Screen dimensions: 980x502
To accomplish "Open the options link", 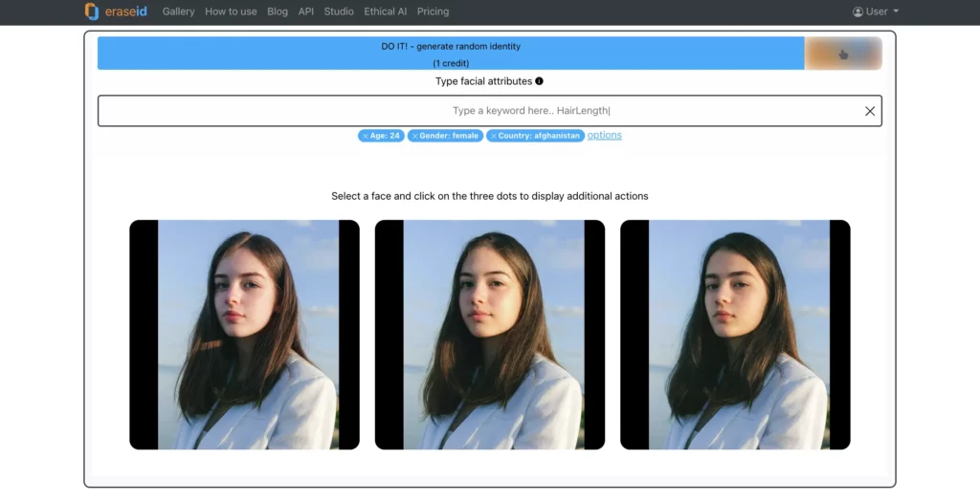I will click(605, 135).
